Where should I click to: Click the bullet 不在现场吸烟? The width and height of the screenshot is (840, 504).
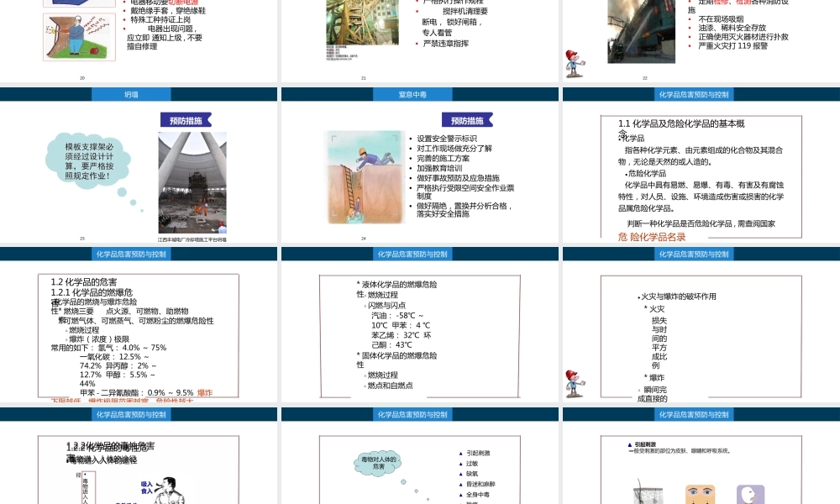tap(721, 18)
